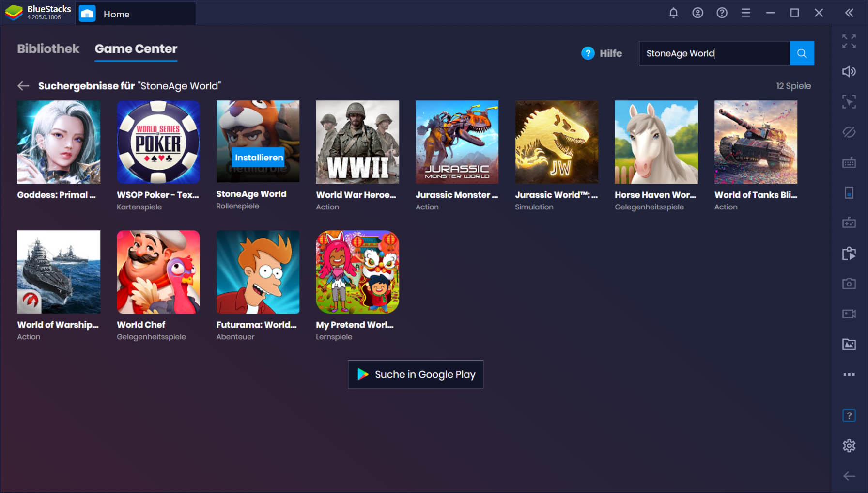This screenshot has height=493, width=868.
Task: Take a screenshot with camera icon
Action: click(849, 284)
